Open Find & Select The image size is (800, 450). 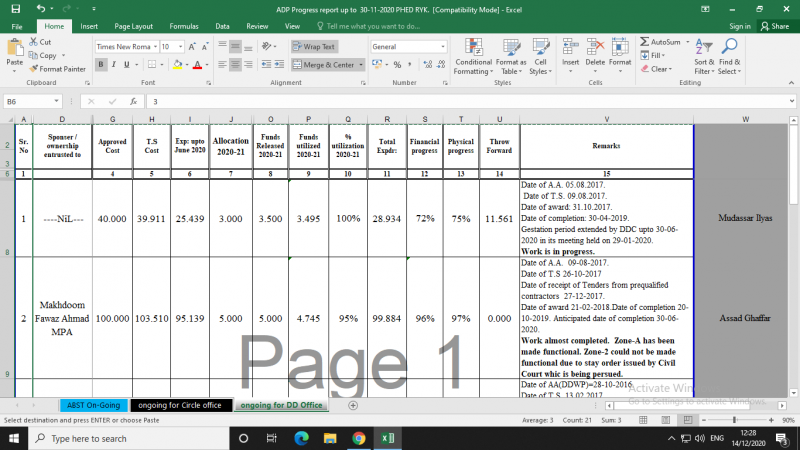730,56
